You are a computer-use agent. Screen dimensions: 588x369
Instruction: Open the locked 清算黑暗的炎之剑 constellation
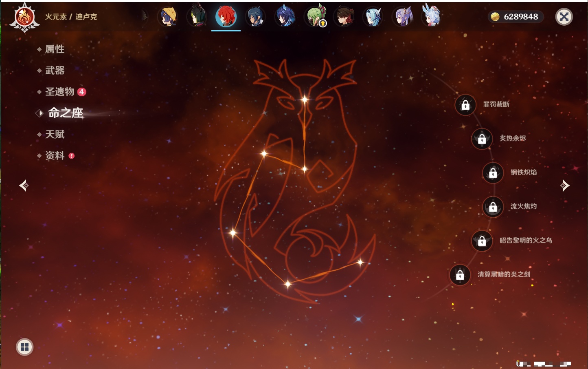pyautogui.click(x=460, y=274)
